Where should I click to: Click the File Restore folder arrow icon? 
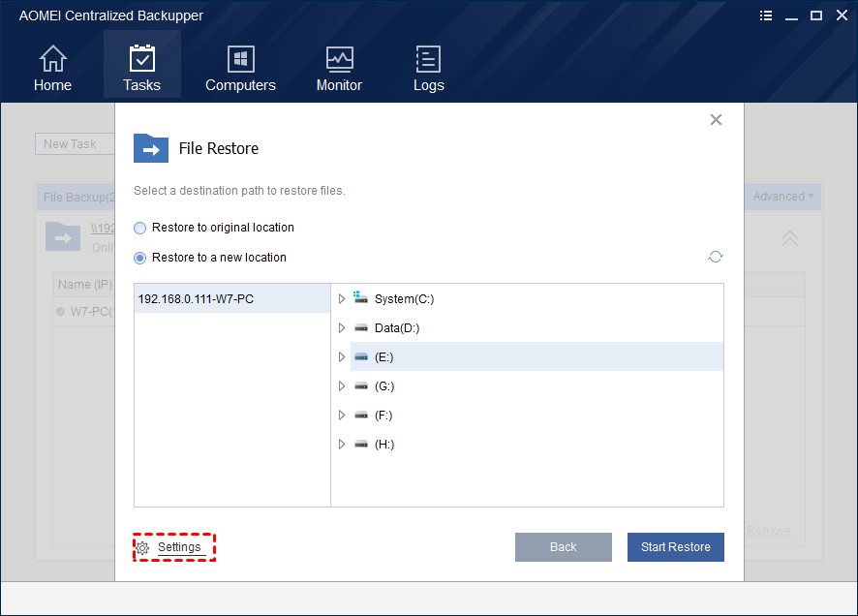click(151, 148)
